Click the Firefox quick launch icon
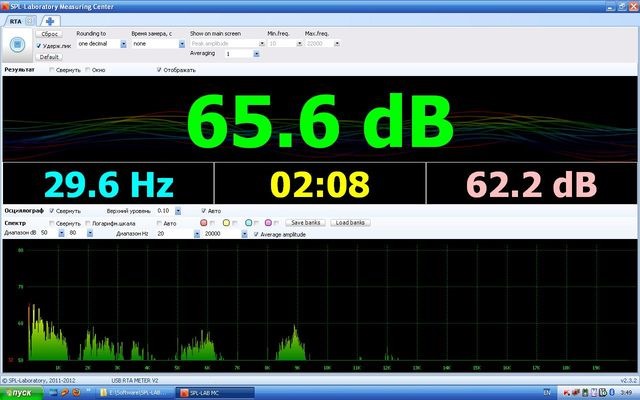The width and height of the screenshot is (640, 400). coord(76,393)
